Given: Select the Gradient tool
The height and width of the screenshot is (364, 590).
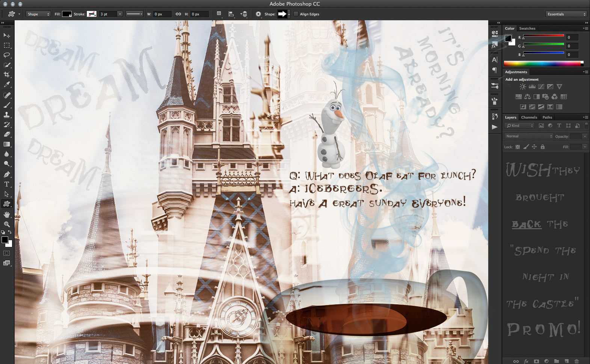Looking at the screenshot, I should (x=7, y=144).
